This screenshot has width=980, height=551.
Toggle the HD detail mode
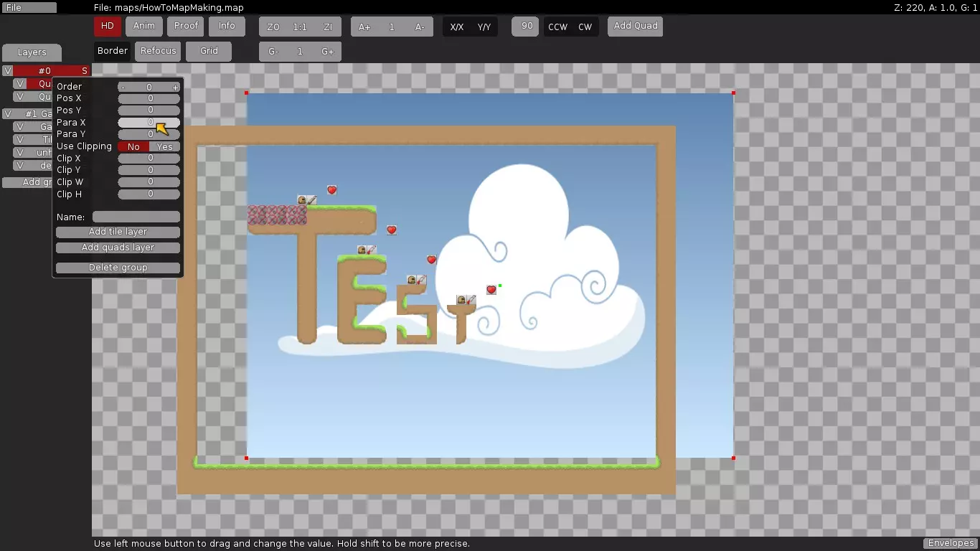pyautogui.click(x=107, y=27)
